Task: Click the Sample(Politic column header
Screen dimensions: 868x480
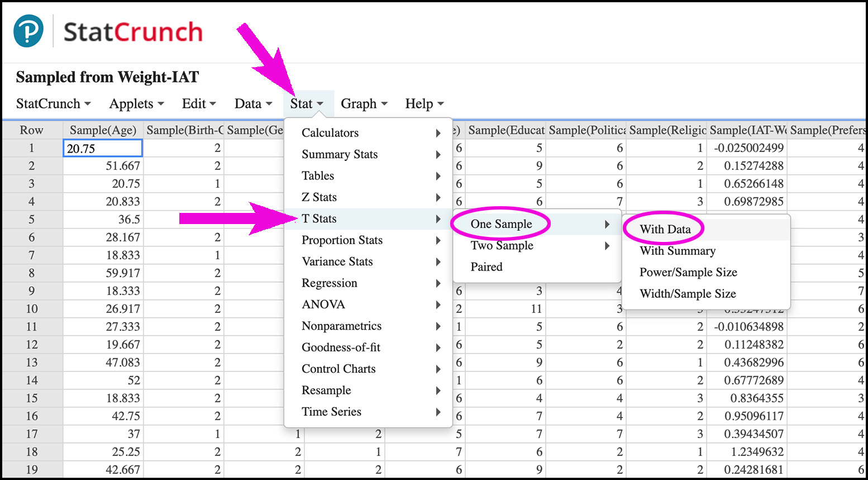Action: (586, 130)
